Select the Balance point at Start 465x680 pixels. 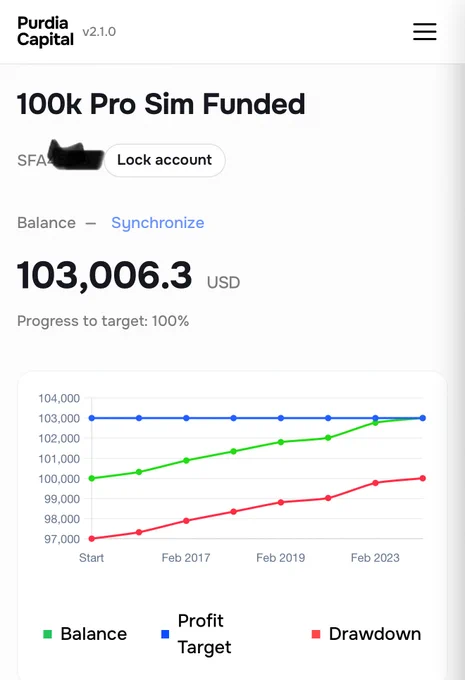point(92,478)
